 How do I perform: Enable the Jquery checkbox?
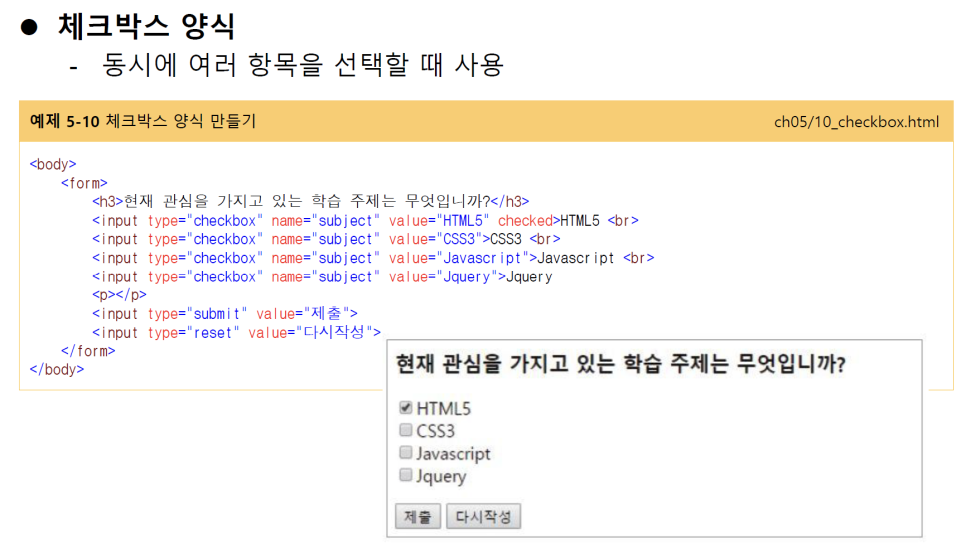pyautogui.click(x=405, y=474)
